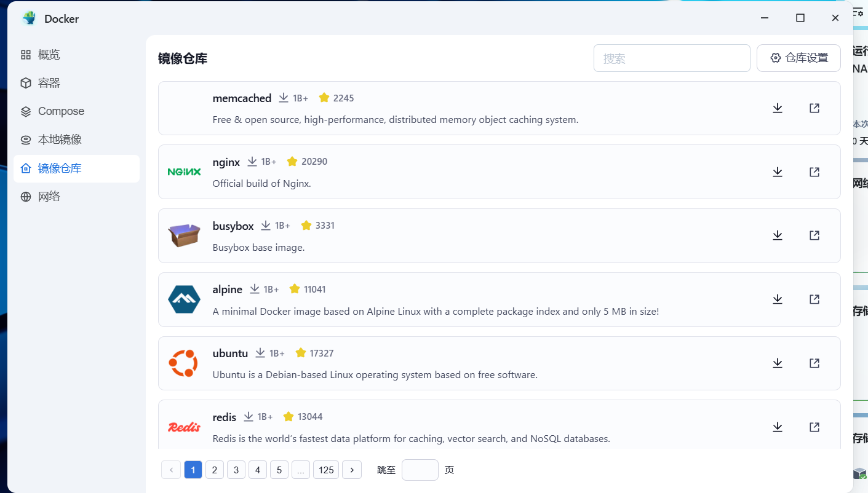This screenshot has height=493, width=868.
Task: Open memcached page in external link
Action: [x=814, y=108]
